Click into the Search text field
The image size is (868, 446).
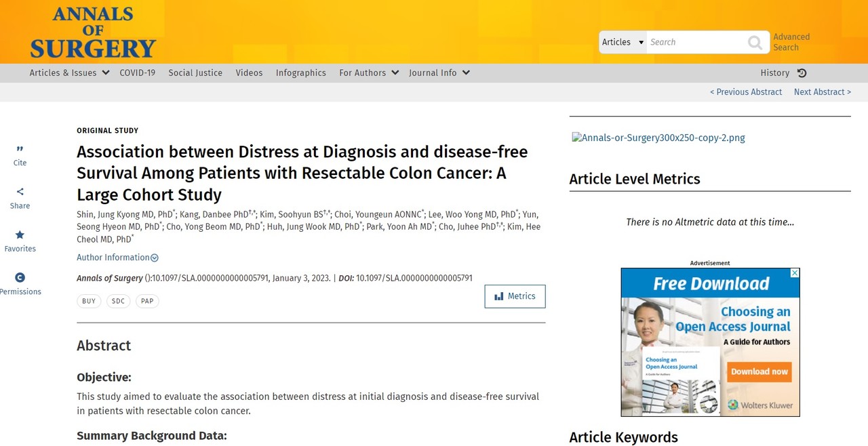tap(694, 42)
